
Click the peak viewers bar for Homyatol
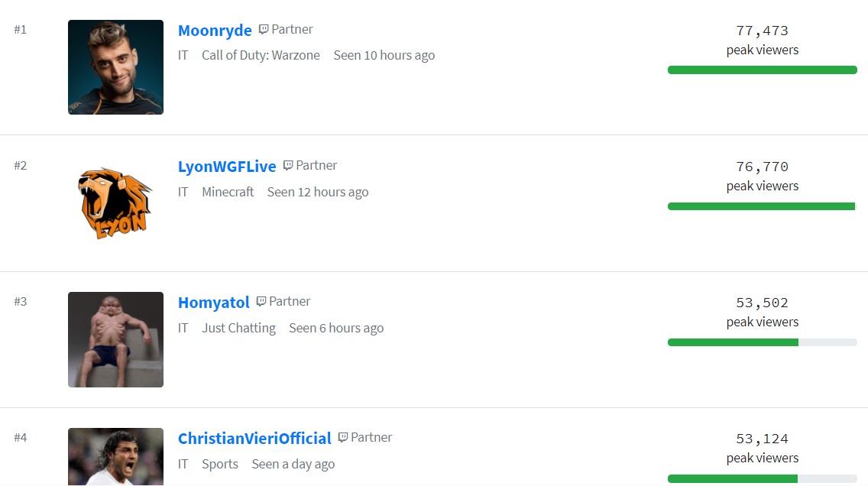click(763, 342)
